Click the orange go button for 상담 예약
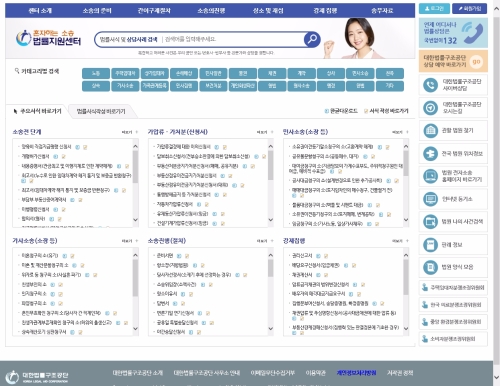The height and width of the screenshot is (386, 500). [x=476, y=61]
